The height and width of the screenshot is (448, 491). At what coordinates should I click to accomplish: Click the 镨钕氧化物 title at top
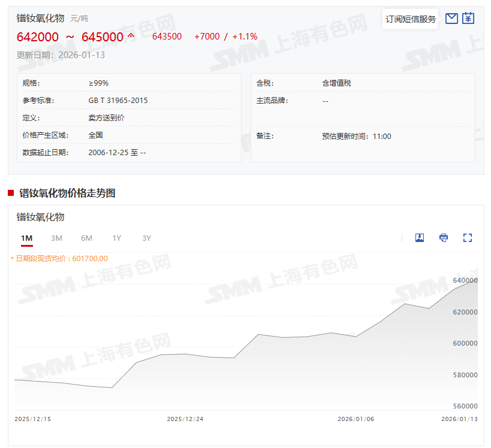pyautogui.click(x=40, y=19)
